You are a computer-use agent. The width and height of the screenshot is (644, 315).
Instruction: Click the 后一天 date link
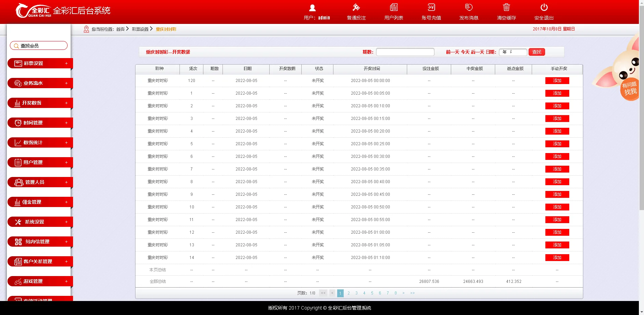click(x=477, y=52)
